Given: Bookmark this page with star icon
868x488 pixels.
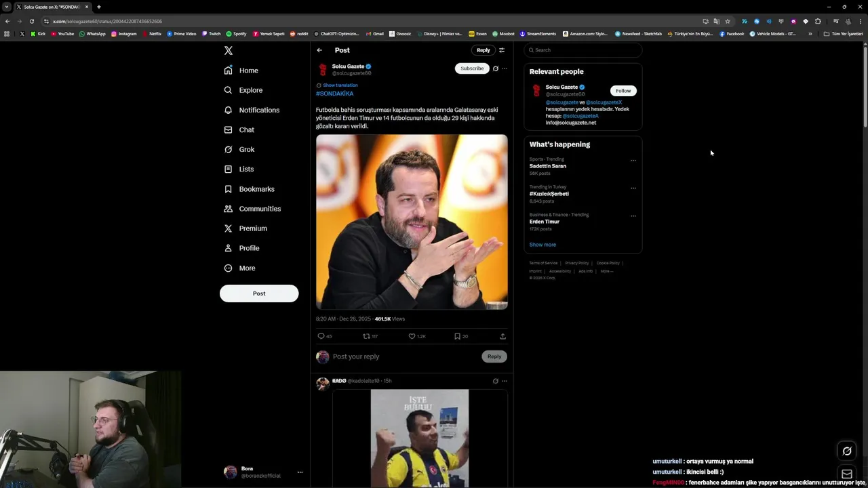Looking at the screenshot, I should (x=728, y=21).
